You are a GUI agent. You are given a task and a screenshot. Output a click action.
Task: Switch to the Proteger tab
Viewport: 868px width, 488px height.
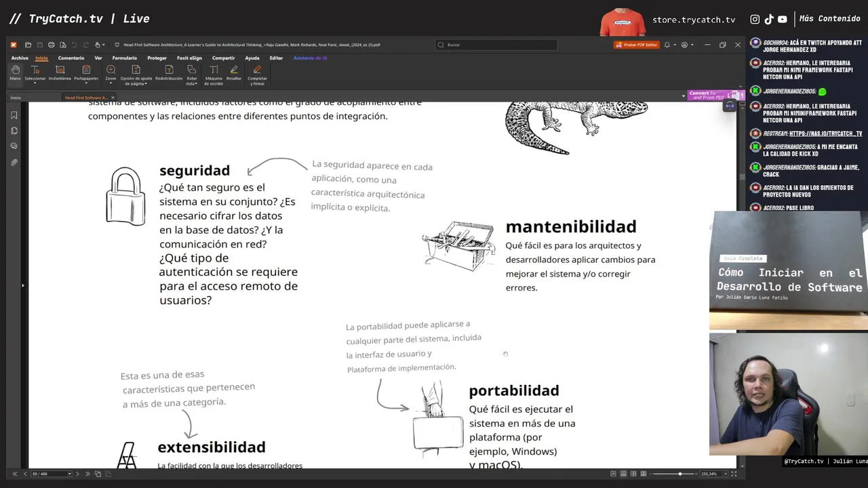[x=157, y=58]
